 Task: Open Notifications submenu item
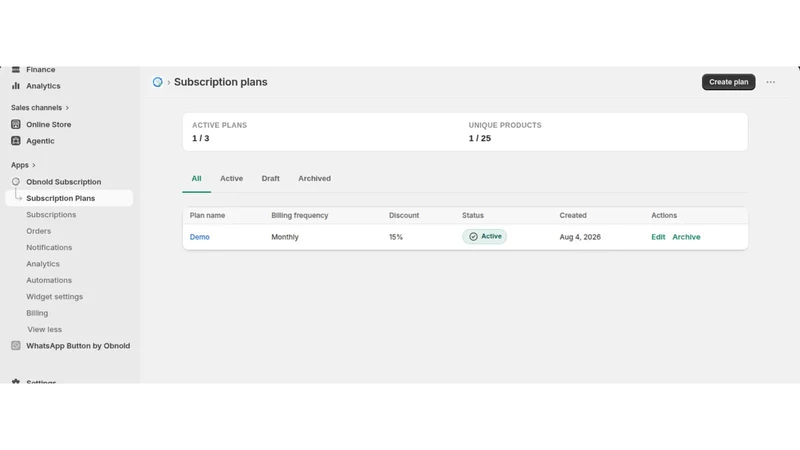[49, 247]
